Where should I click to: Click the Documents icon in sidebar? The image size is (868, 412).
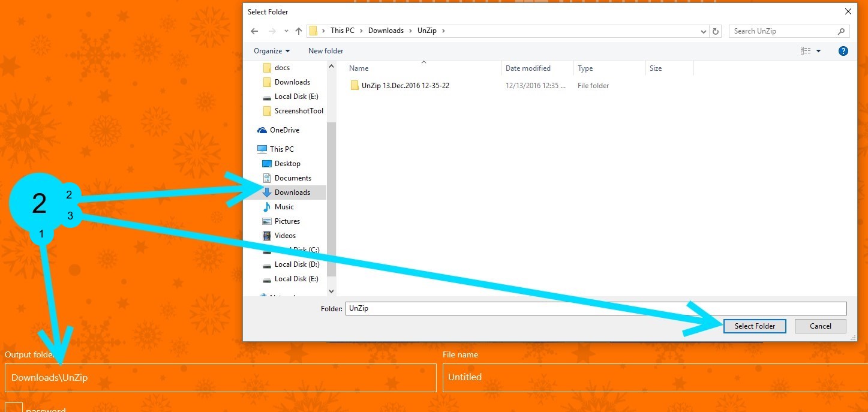(267, 178)
